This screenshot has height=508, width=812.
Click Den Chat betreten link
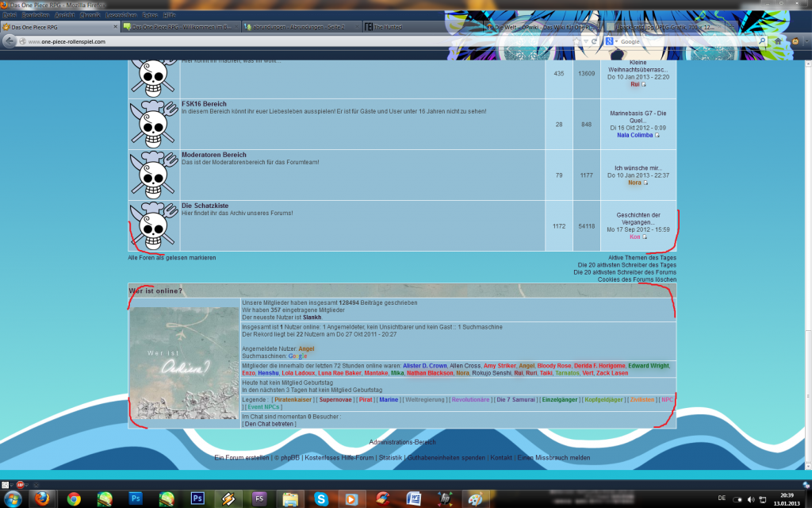pos(270,424)
